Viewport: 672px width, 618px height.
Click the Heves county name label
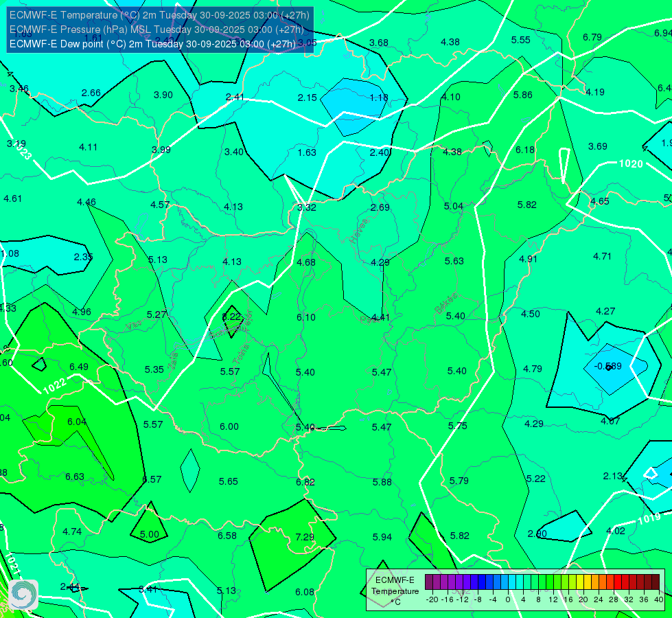coord(359,231)
